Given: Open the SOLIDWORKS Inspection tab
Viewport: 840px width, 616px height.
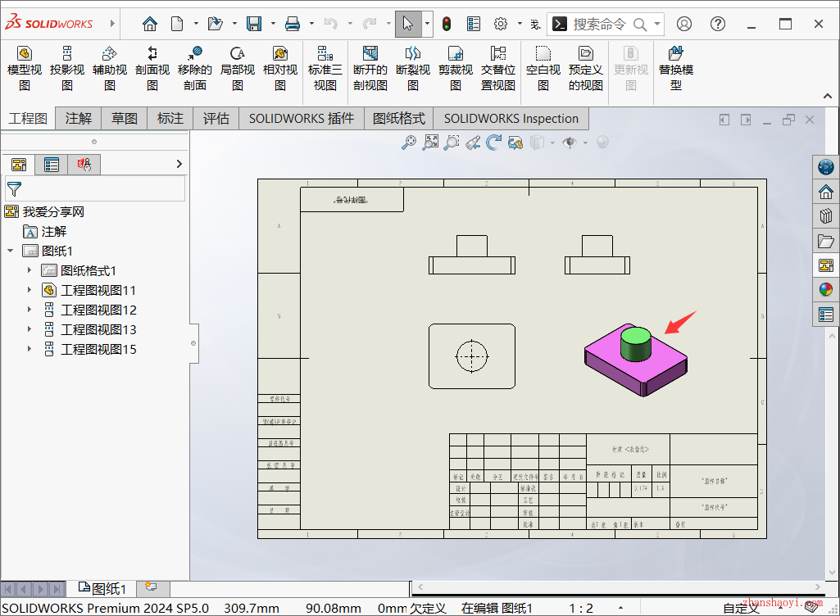Looking at the screenshot, I should click(x=511, y=119).
